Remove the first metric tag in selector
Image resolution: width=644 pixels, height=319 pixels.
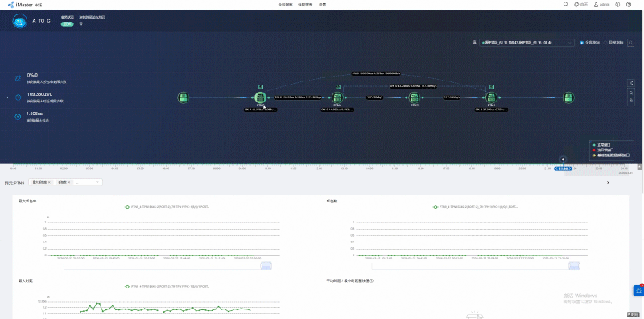[x=49, y=182]
